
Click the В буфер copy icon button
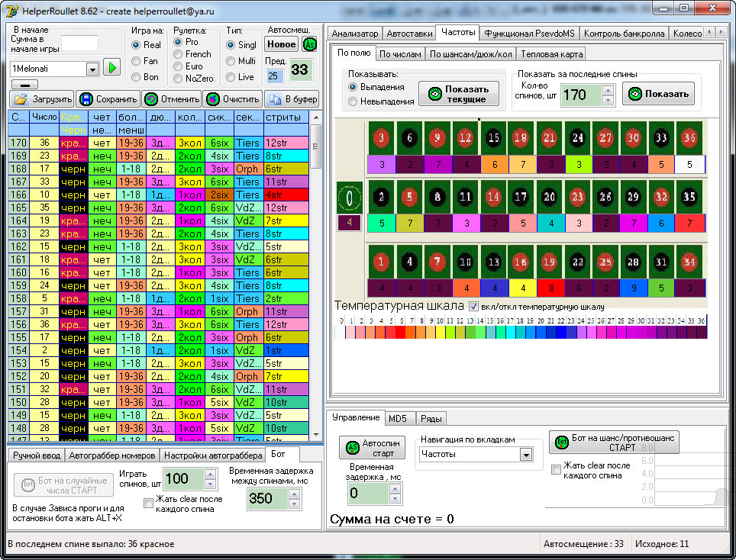[x=292, y=99]
